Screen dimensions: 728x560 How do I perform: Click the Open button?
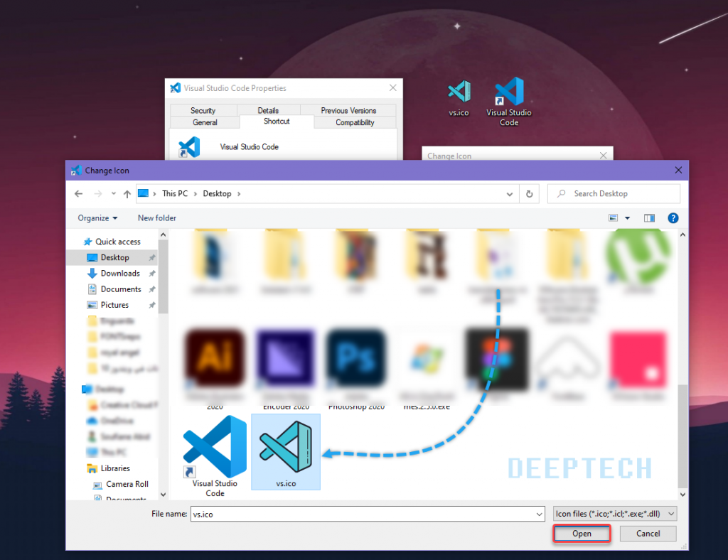[582, 534]
